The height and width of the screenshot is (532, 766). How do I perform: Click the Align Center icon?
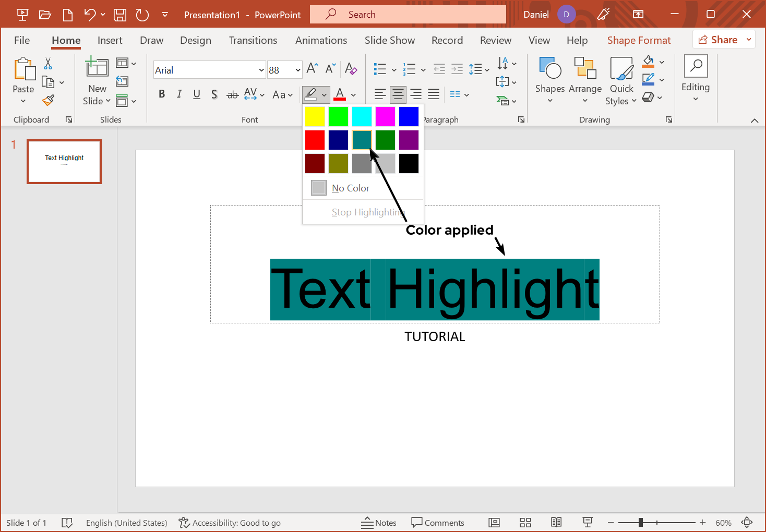398,94
